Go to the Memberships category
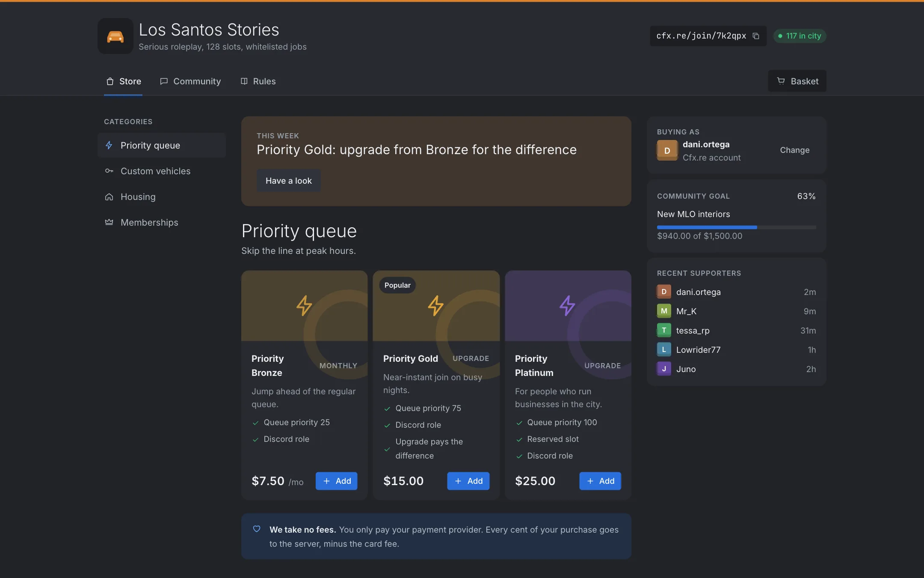The image size is (924, 578). 162,222
